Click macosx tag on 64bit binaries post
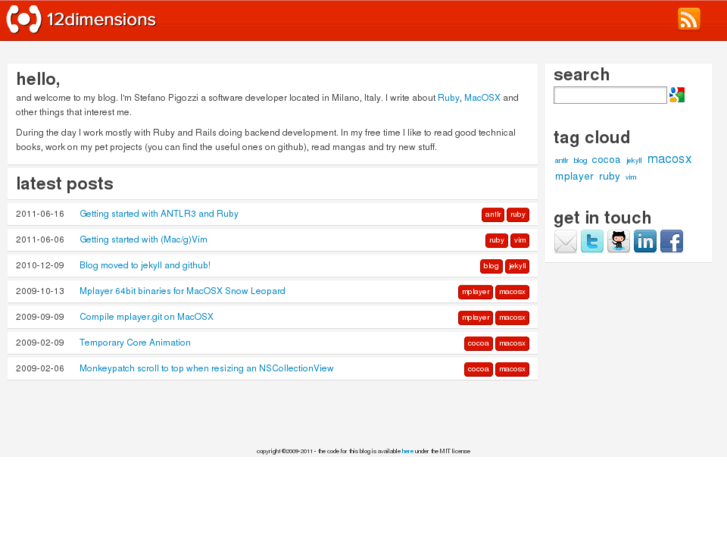Screen dimensions: 727x545 point(512,292)
